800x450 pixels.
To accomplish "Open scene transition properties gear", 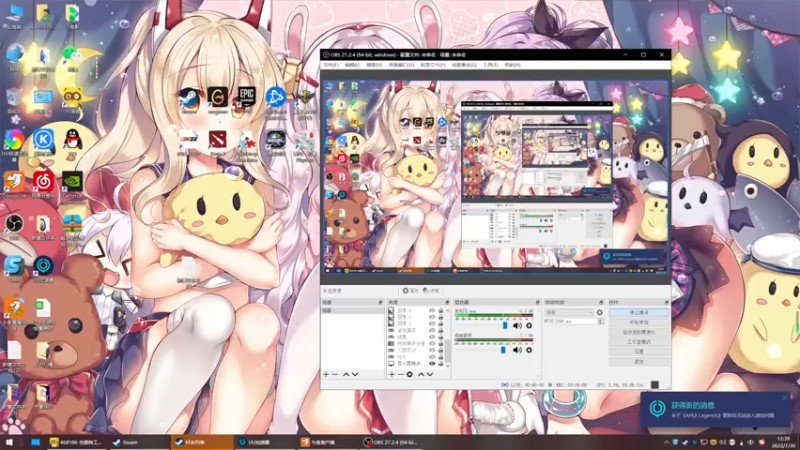I will (599, 313).
